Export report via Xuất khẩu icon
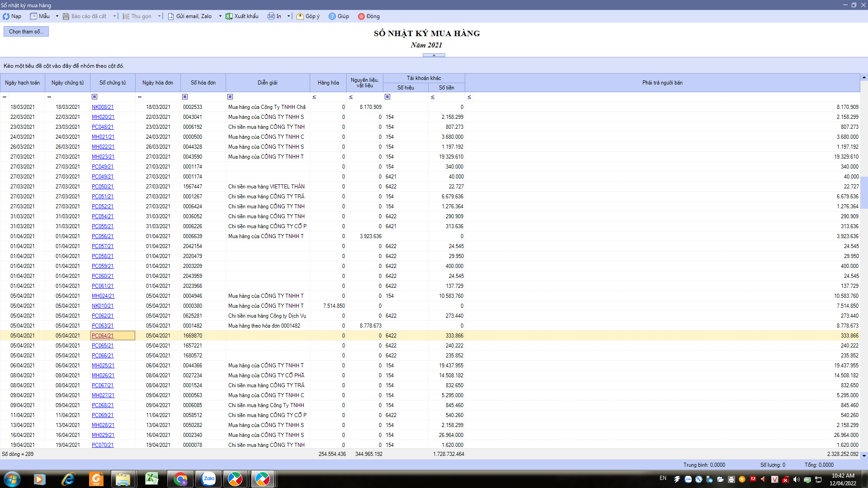 [x=229, y=16]
